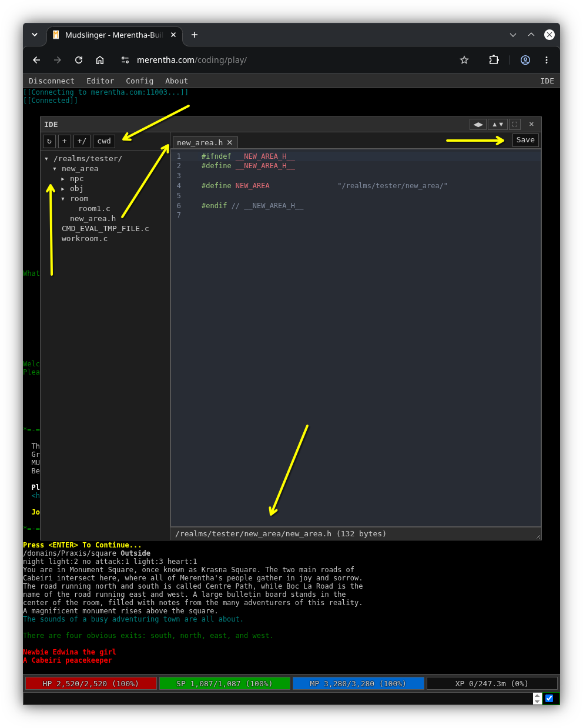This screenshot has width=583, height=728.
Task: Reload the browser page
Action: [x=79, y=60]
